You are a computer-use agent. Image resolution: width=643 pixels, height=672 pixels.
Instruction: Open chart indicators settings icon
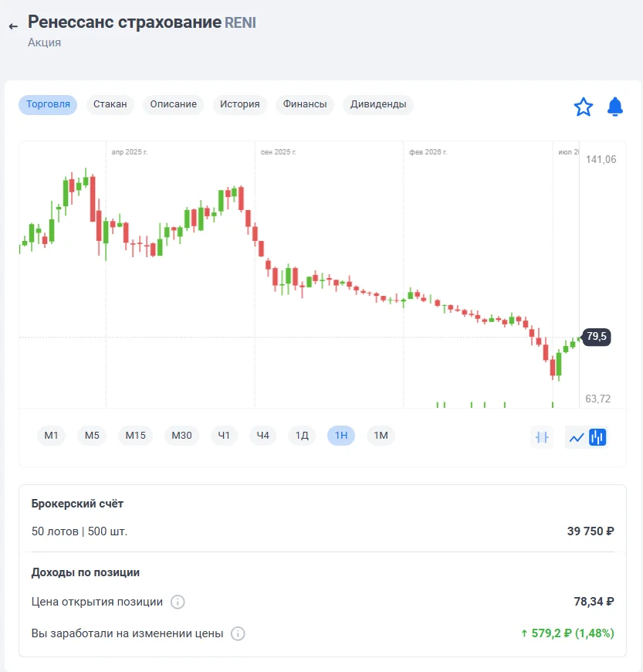[x=542, y=437]
